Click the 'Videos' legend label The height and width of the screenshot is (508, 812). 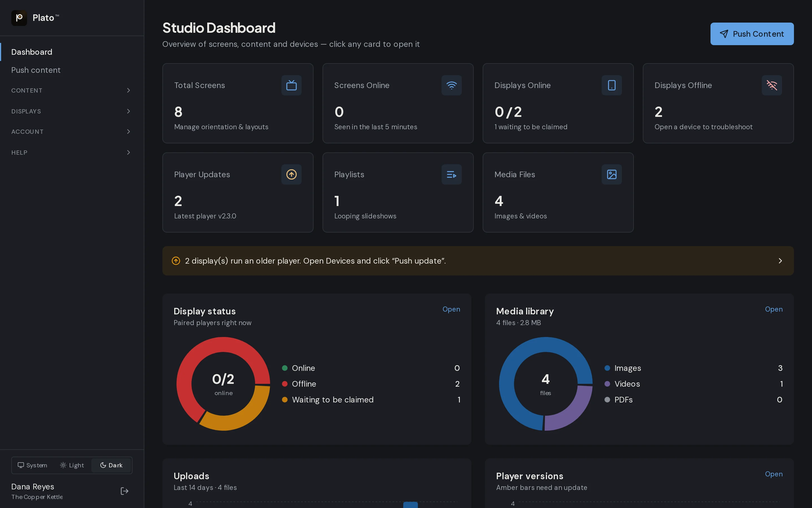click(x=627, y=384)
